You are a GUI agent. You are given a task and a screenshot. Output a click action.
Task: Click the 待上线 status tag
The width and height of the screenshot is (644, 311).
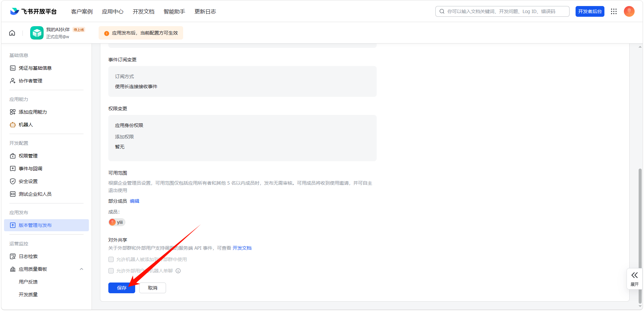[x=79, y=30]
